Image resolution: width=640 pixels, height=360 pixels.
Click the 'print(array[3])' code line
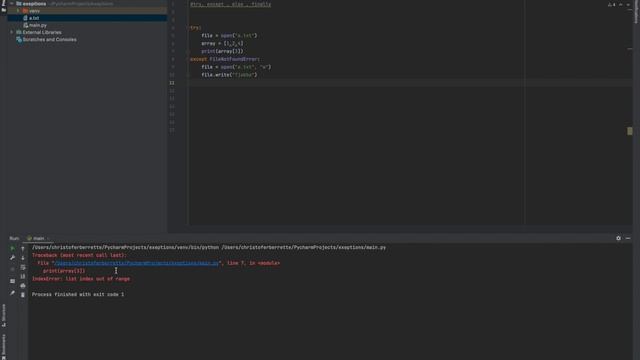coord(222,51)
